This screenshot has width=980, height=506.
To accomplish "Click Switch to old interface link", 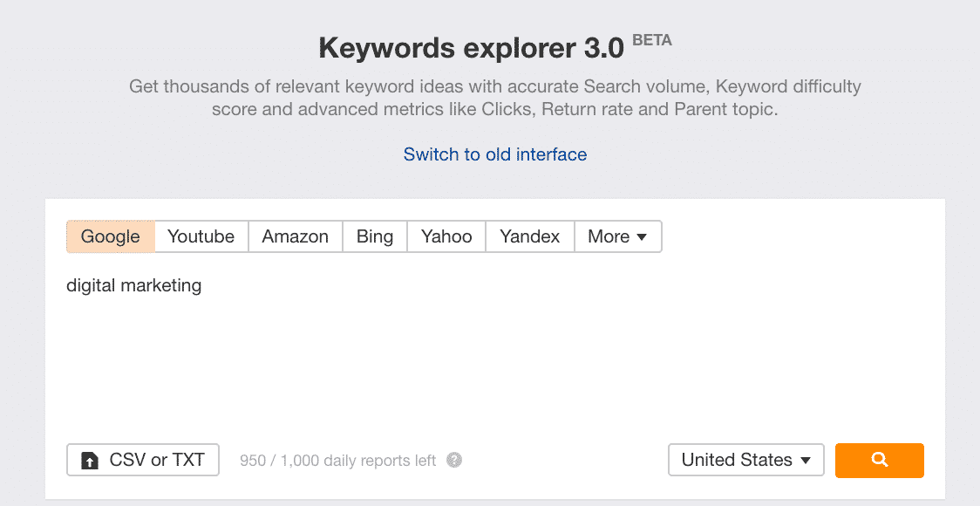I will point(495,154).
